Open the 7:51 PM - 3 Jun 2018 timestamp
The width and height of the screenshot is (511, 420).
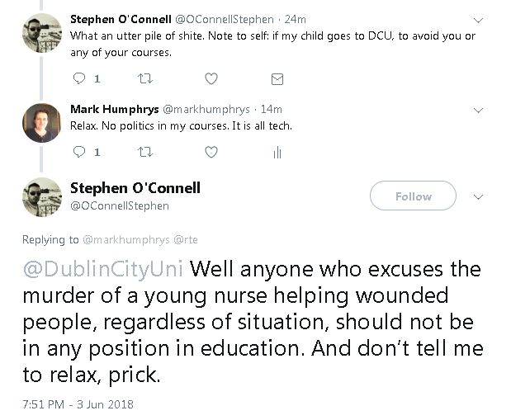77,404
